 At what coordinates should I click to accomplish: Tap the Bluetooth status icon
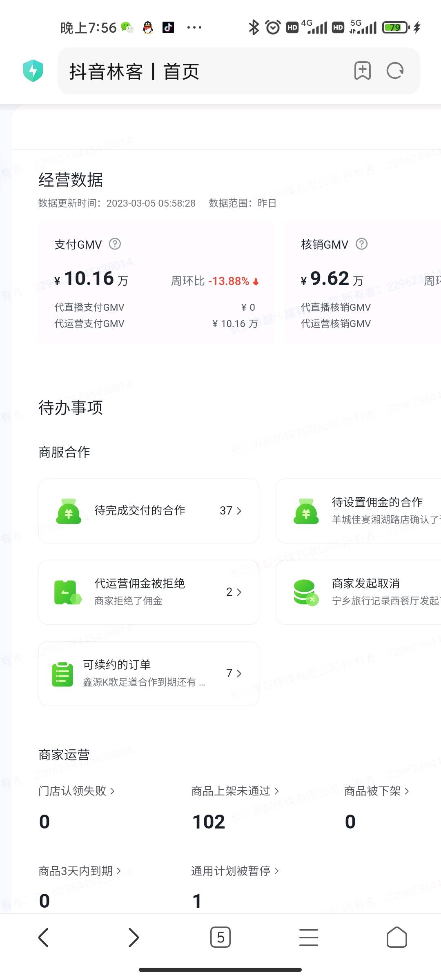(x=254, y=27)
